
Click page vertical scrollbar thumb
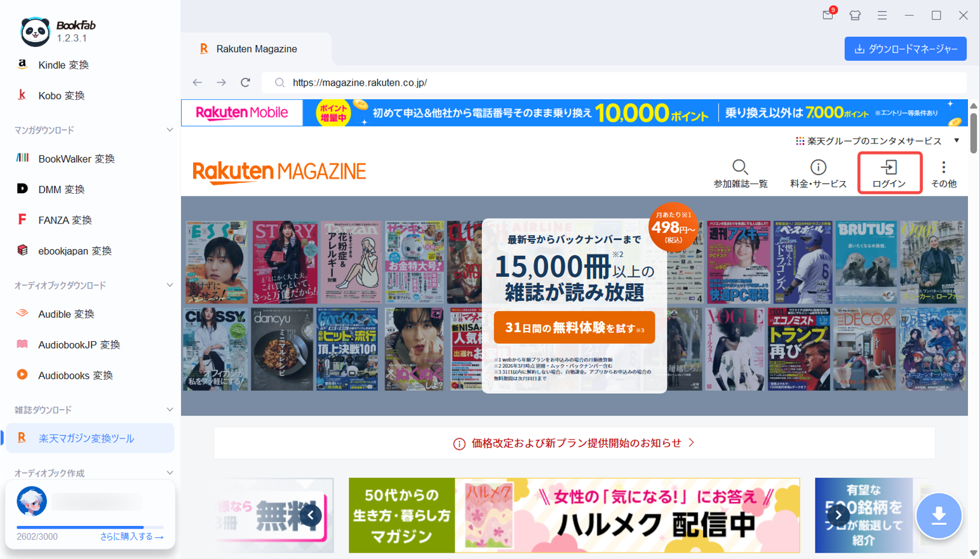pos(974,132)
